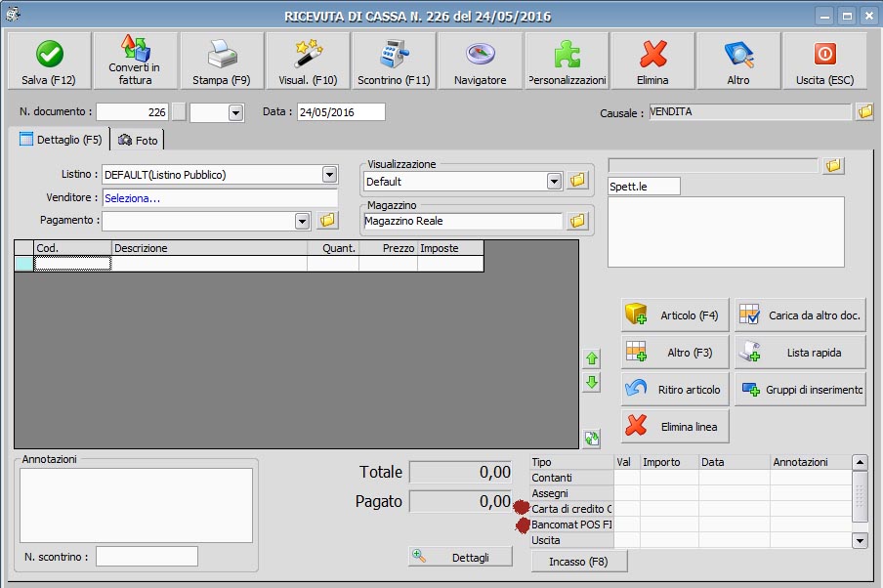The width and height of the screenshot is (883, 588).
Task: Open Dettagli with magnifier icon
Action: pyautogui.click(x=460, y=557)
